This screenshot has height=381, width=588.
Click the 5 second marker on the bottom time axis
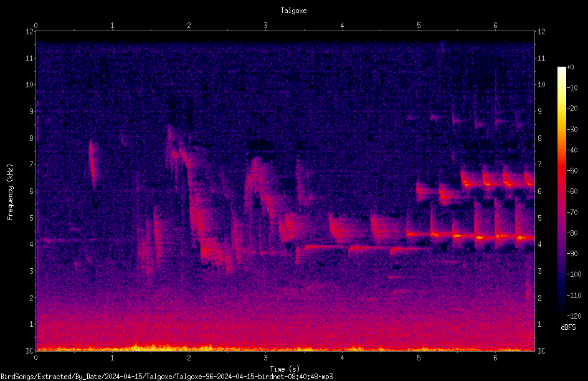(x=419, y=358)
